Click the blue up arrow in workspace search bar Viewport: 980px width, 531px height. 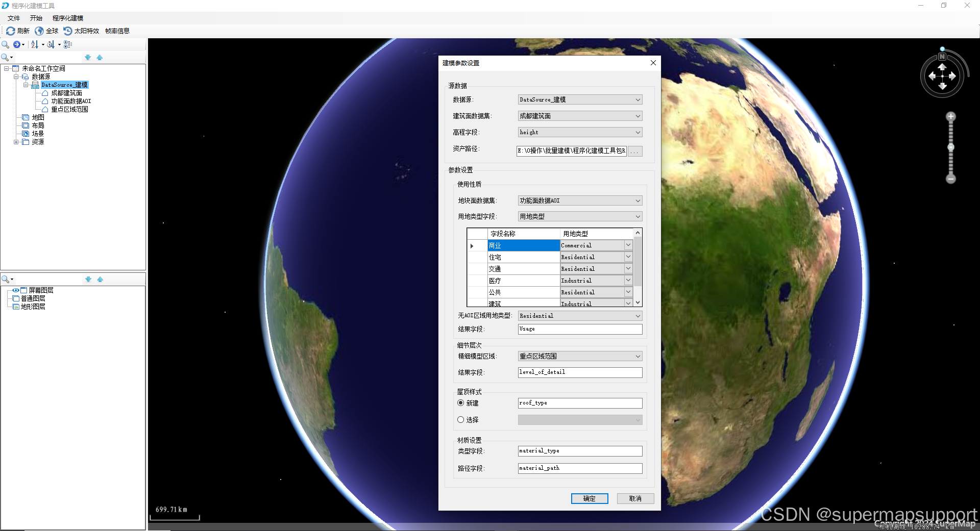[x=100, y=58]
